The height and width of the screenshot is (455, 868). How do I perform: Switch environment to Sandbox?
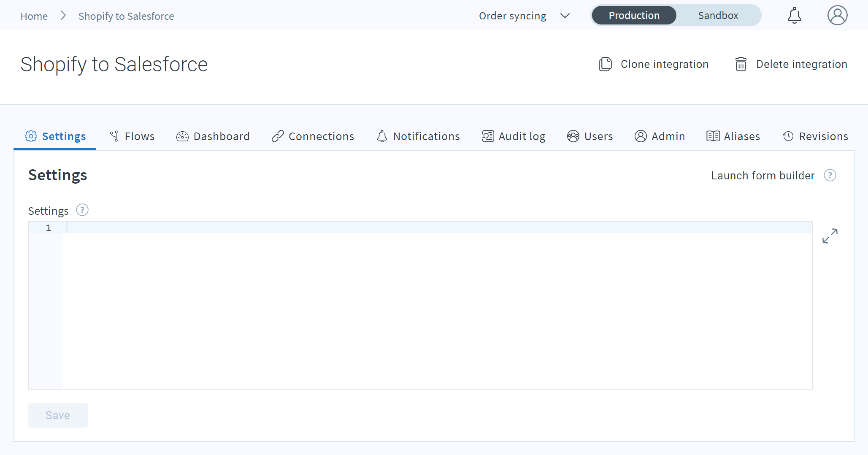(718, 15)
